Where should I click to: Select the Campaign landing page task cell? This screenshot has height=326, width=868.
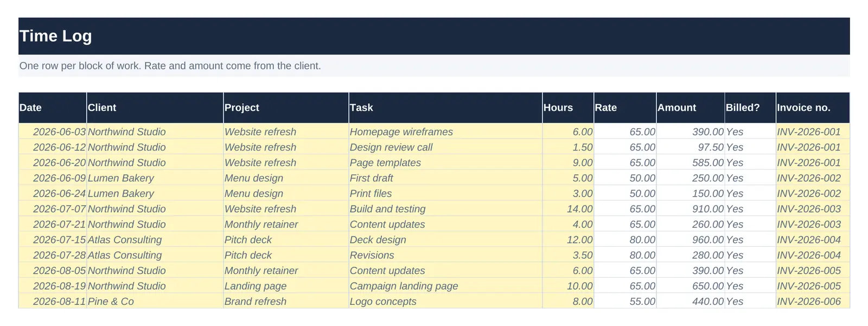click(445, 286)
